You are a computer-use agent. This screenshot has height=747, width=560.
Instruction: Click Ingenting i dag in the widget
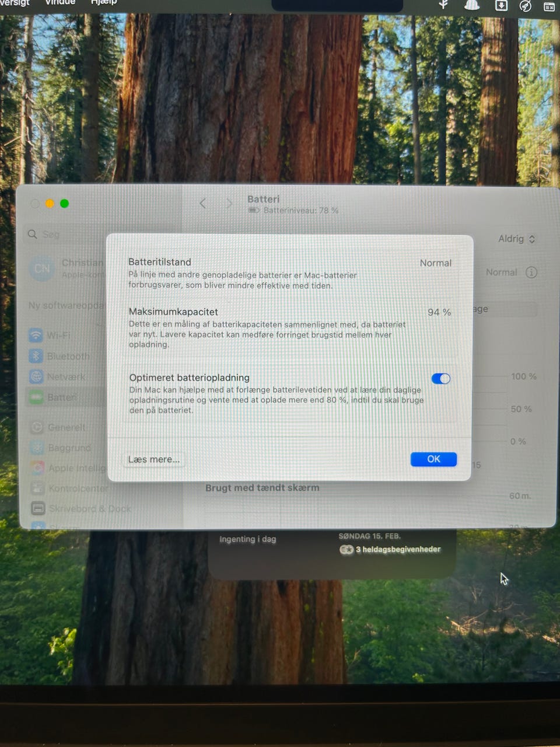coord(247,539)
